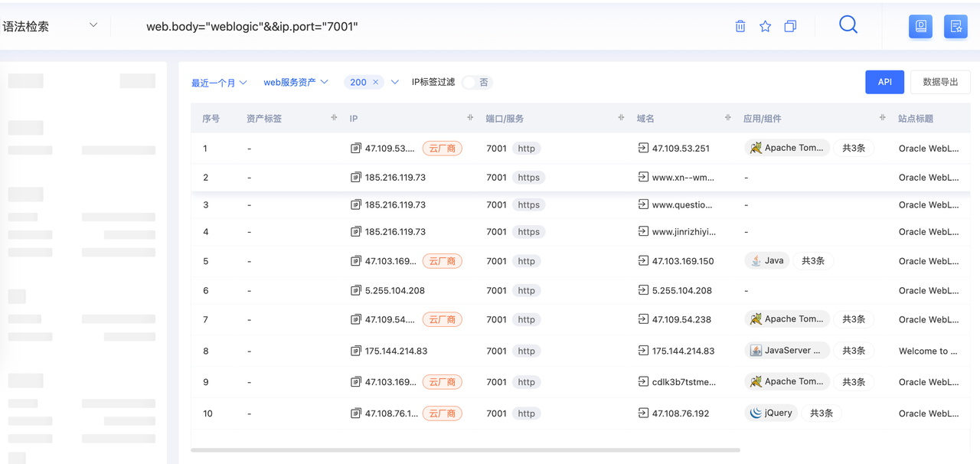Image resolution: width=980 pixels, height=464 pixels.
Task: Open the 最近一个月 time range dropdown
Action: [219, 83]
